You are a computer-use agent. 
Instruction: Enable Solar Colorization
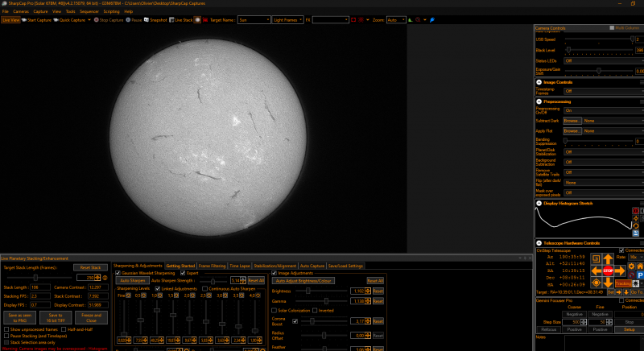click(274, 311)
